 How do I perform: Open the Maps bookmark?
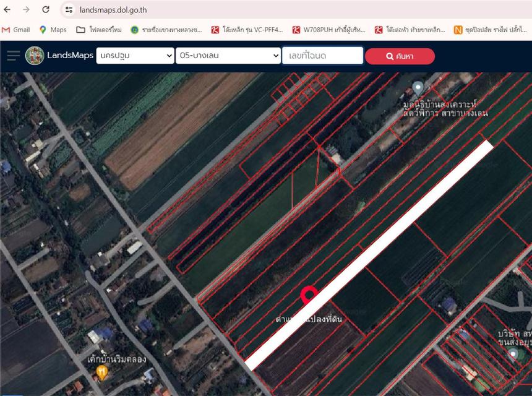pos(53,30)
